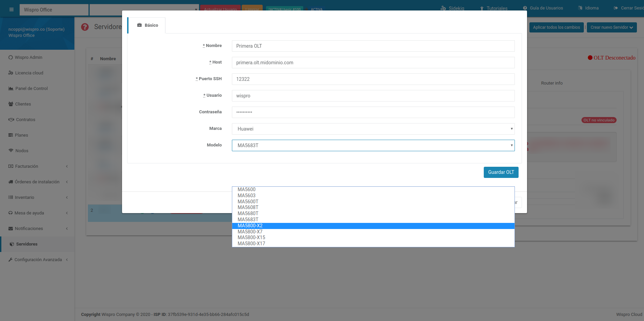Click the Nodos wifi icon

pos(11,151)
